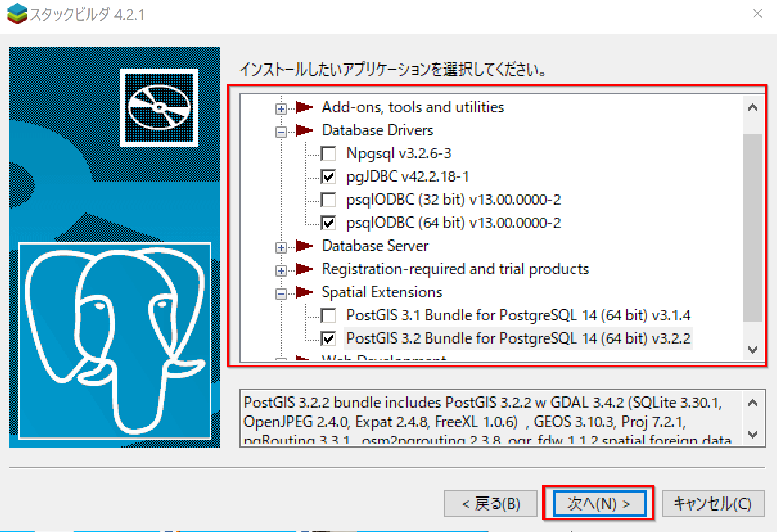Click the red arrow icon beside Database Server
Viewport: 777px width, 532px height.
click(x=305, y=245)
